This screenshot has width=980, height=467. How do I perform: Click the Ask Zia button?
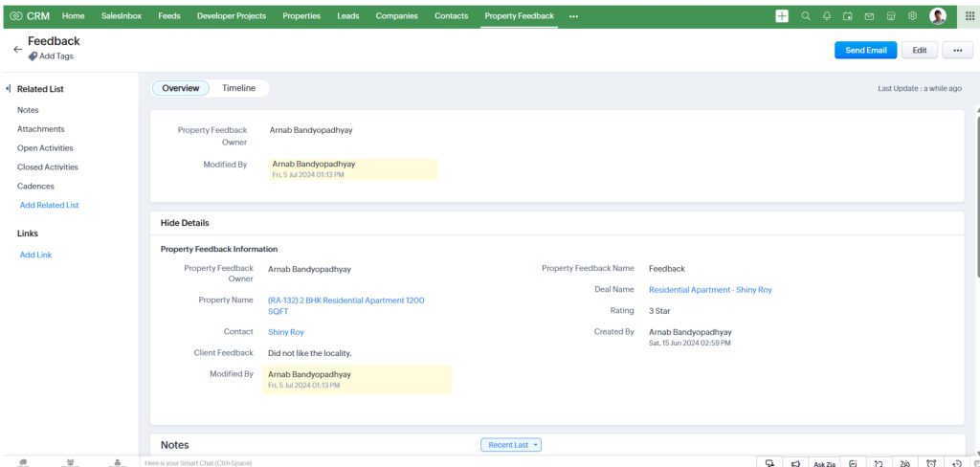(824, 463)
